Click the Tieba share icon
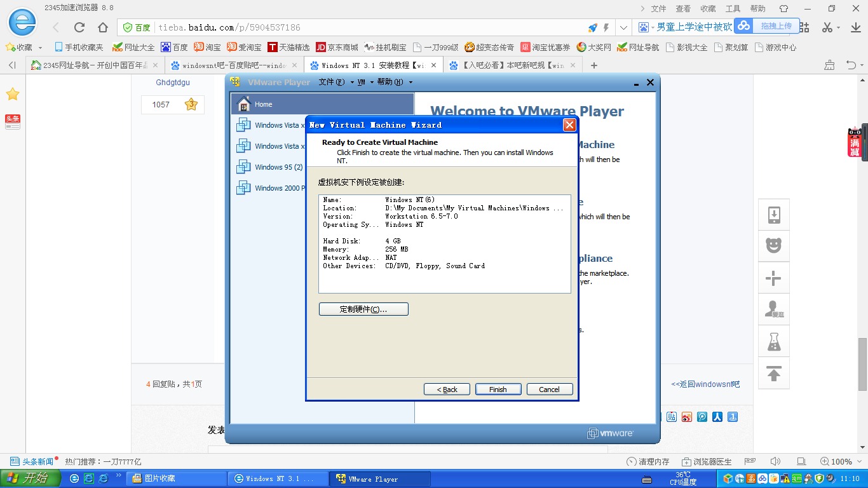The image size is (868, 488). pos(672,417)
